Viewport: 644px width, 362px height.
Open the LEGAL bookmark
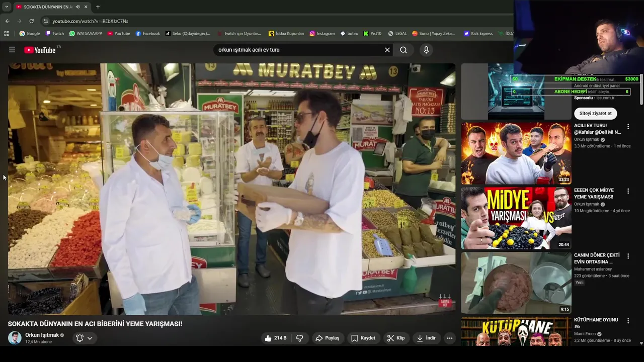[x=397, y=34]
